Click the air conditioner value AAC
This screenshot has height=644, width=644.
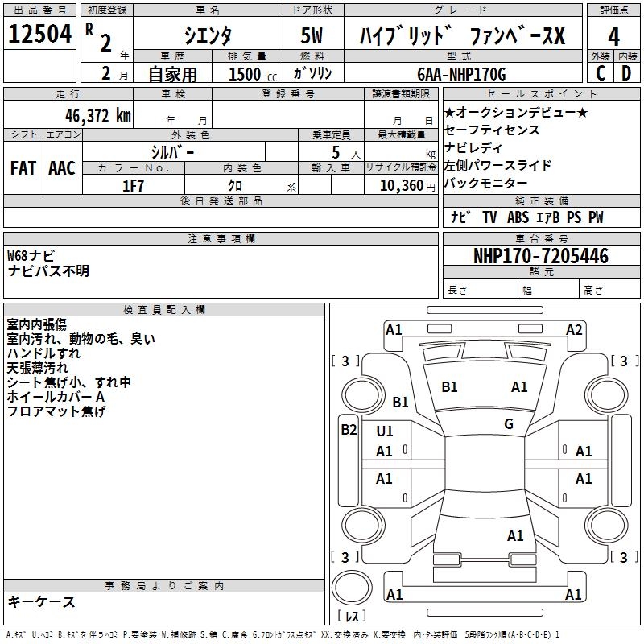(62, 168)
